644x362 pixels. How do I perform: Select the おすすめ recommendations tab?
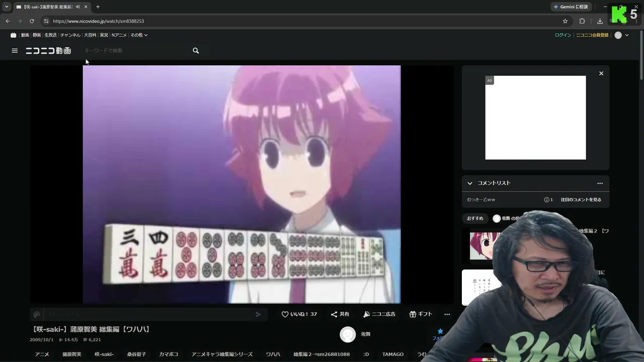475,219
